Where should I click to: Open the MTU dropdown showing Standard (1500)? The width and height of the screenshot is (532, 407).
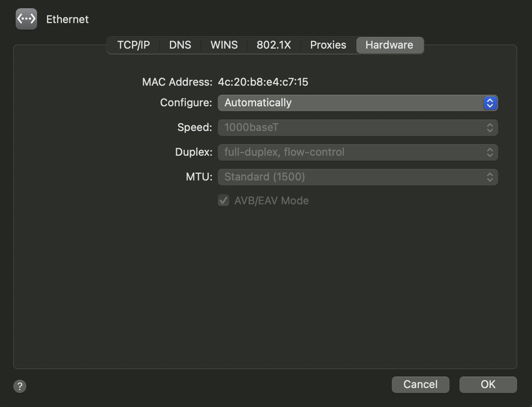[358, 177]
